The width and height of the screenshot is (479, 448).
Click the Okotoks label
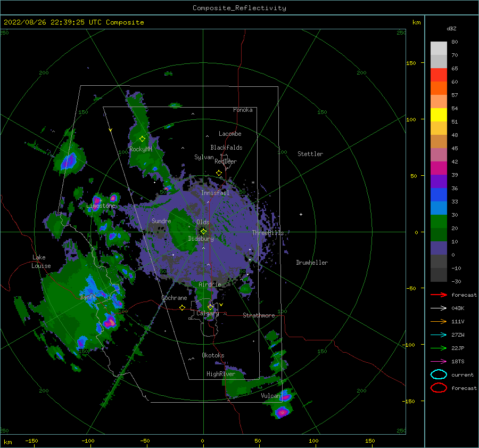coord(213,355)
